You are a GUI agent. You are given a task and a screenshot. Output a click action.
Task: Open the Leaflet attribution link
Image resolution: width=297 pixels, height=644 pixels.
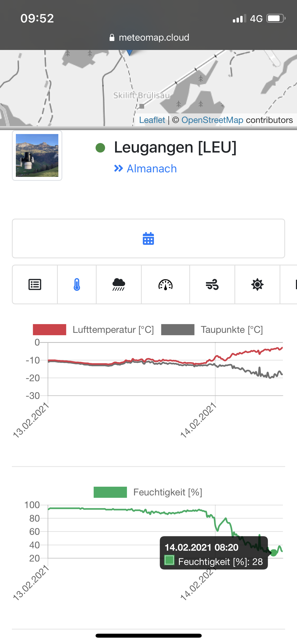152,120
